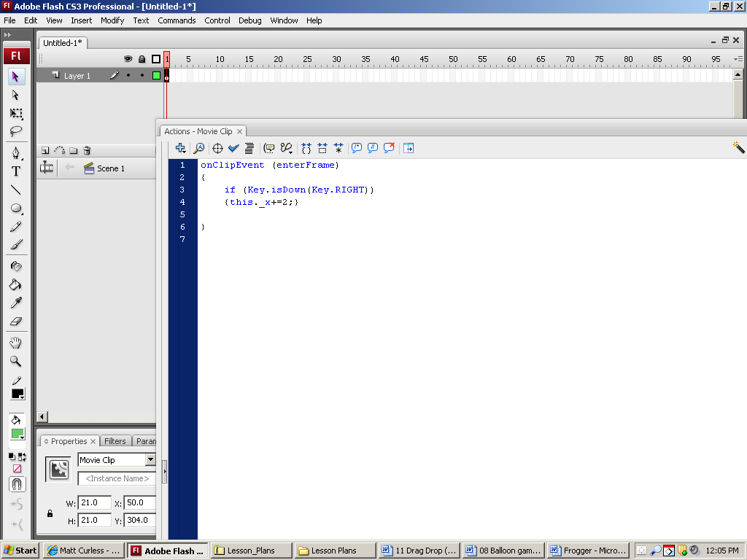Toggle Layer 1 lock dot
This screenshot has width=747, height=560.
(142, 76)
